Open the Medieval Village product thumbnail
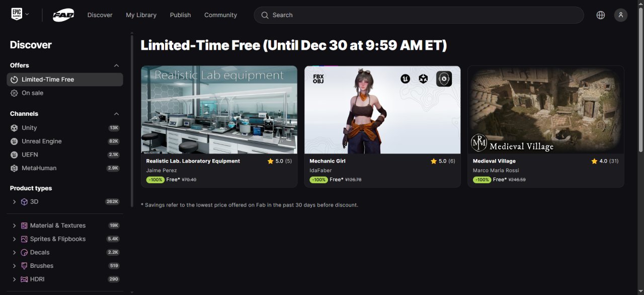644x295 pixels. [546, 110]
